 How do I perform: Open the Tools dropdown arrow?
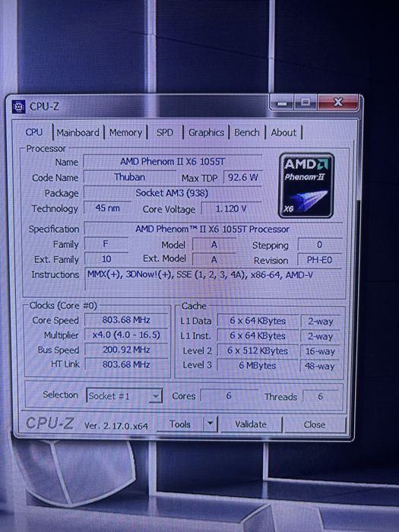point(210,424)
